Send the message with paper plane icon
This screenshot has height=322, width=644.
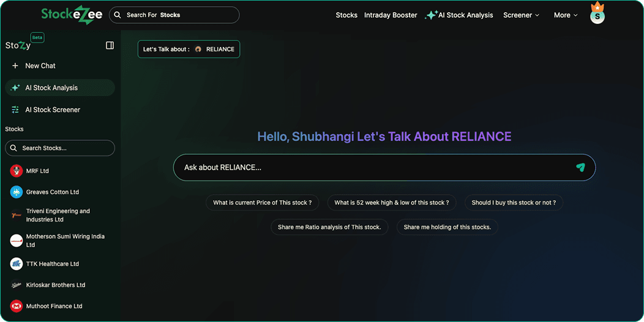pyautogui.click(x=580, y=167)
